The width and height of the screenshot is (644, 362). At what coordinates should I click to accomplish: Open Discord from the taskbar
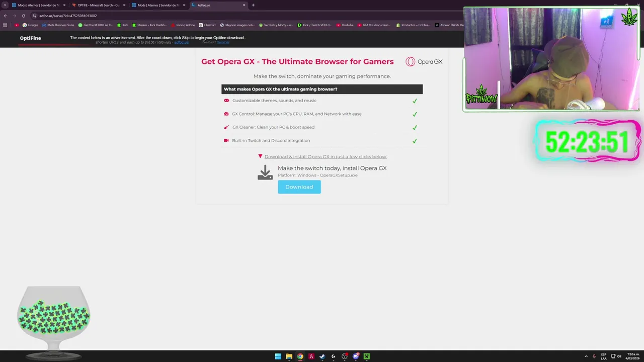pyautogui.click(x=356, y=356)
